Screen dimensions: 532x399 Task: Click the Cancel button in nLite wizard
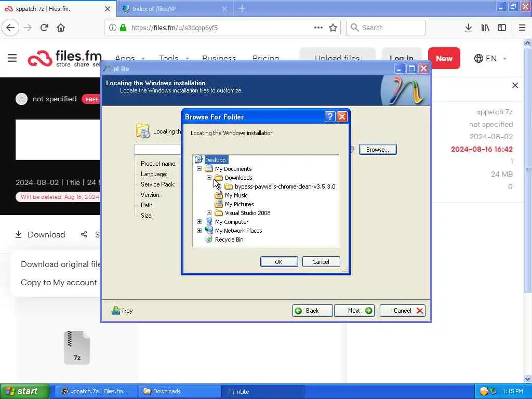[403, 311]
